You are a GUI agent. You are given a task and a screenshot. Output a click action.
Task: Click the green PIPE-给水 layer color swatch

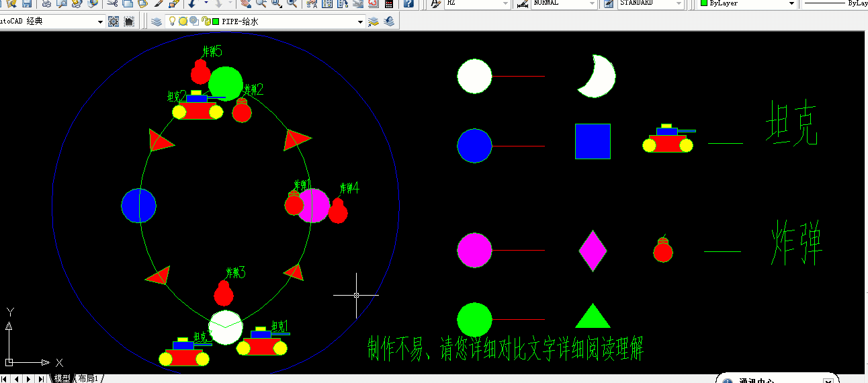pos(215,22)
